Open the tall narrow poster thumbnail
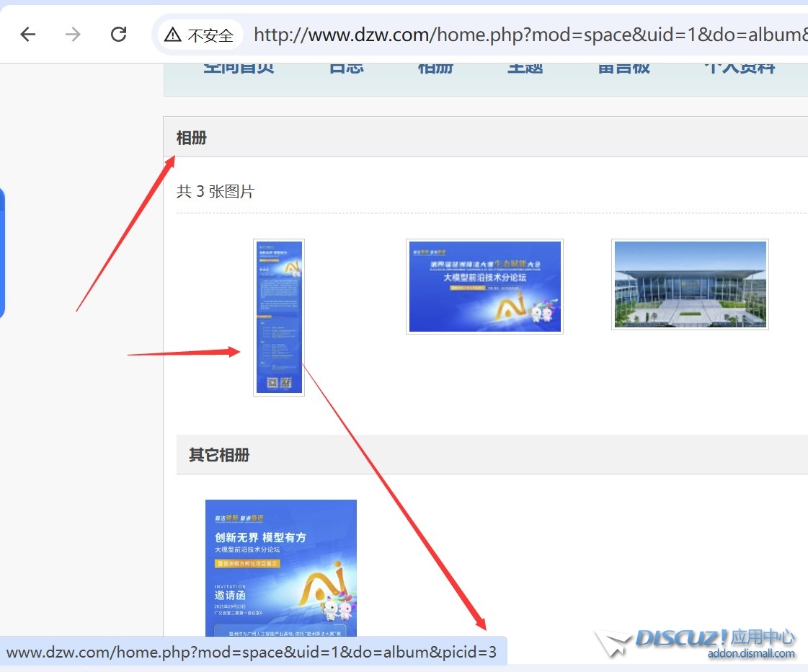Screen dimensions: 808x672 279,317
